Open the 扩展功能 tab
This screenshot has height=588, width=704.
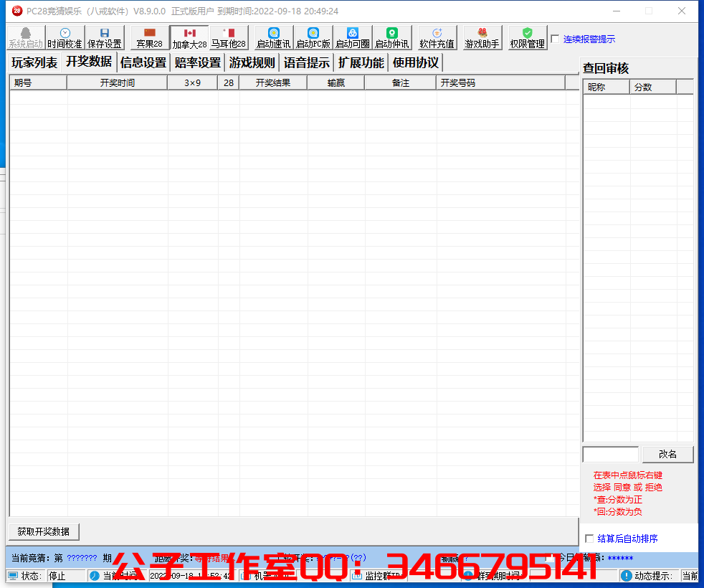coord(361,62)
